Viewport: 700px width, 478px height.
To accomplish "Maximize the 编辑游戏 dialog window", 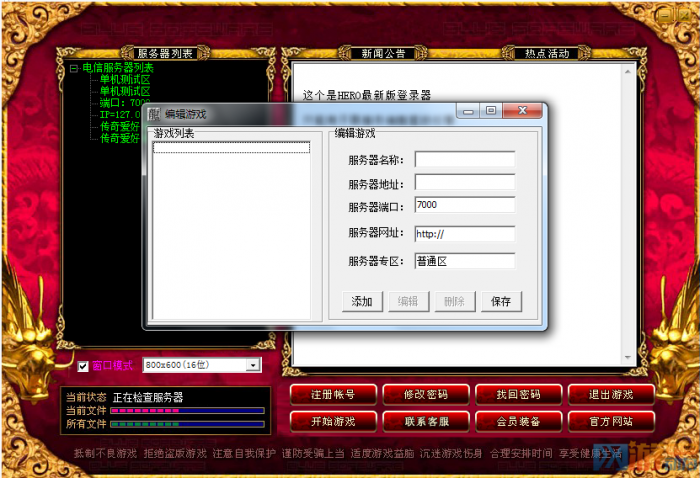I will [x=491, y=112].
